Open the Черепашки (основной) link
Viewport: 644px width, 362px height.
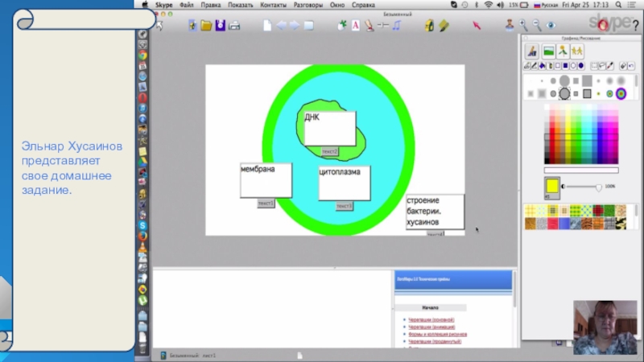pos(432,319)
